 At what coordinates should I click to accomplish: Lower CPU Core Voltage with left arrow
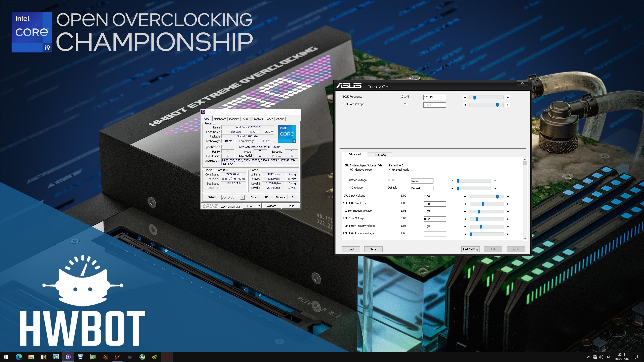(x=465, y=105)
